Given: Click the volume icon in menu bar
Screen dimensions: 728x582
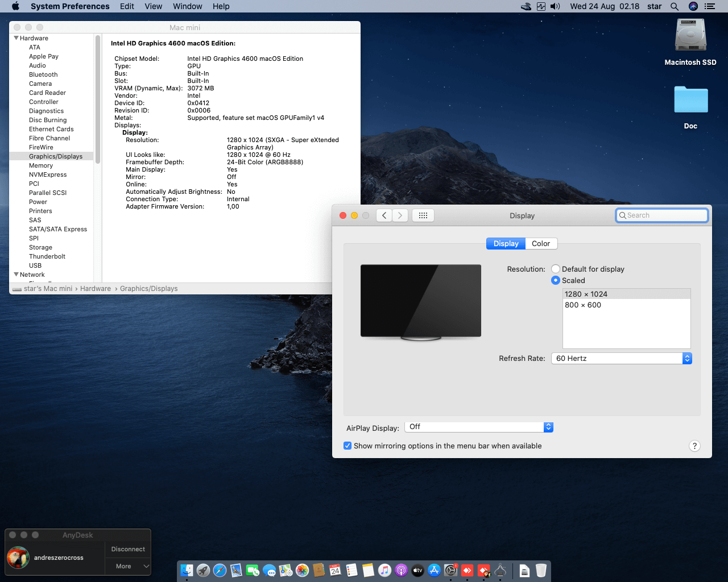Looking at the screenshot, I should point(556,6).
